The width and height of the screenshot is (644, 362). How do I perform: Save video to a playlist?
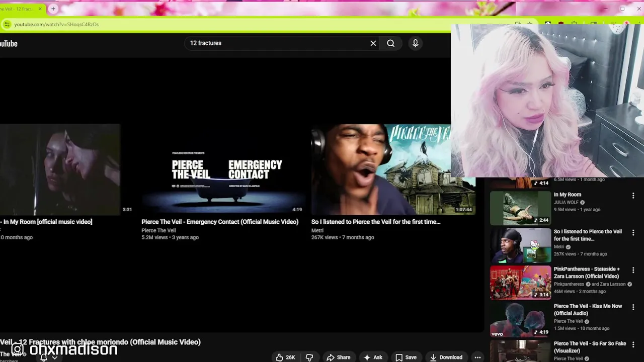coord(406,357)
